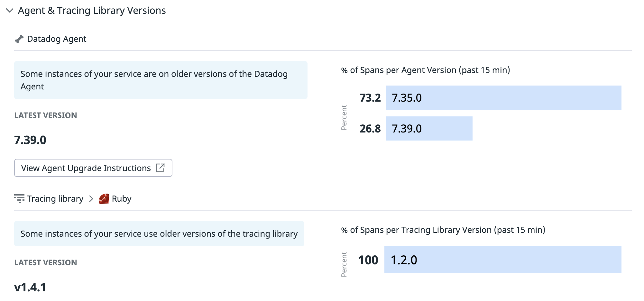Click the Ruby breadcrumb label
The width and height of the screenshot is (644, 301).
[x=122, y=199]
